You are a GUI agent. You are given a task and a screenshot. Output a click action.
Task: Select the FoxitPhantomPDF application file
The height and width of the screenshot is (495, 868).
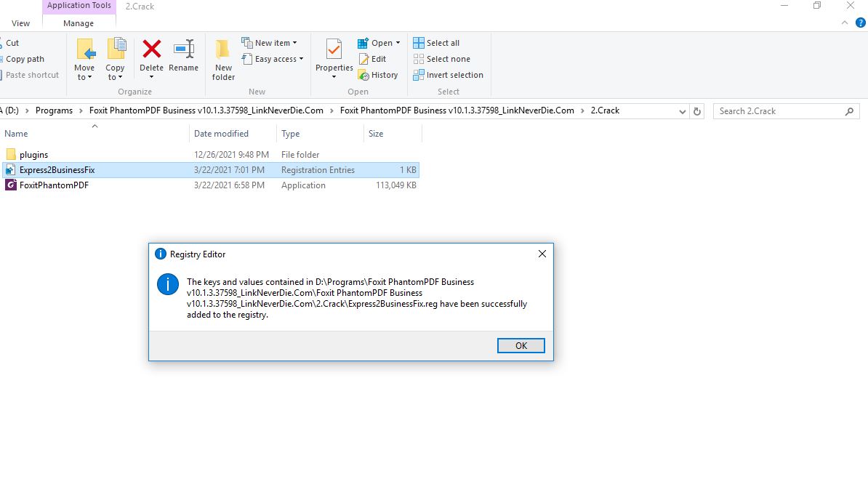tap(54, 185)
